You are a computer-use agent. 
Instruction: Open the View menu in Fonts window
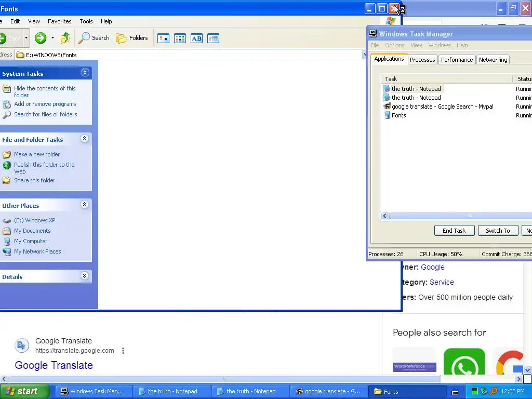pos(34,21)
